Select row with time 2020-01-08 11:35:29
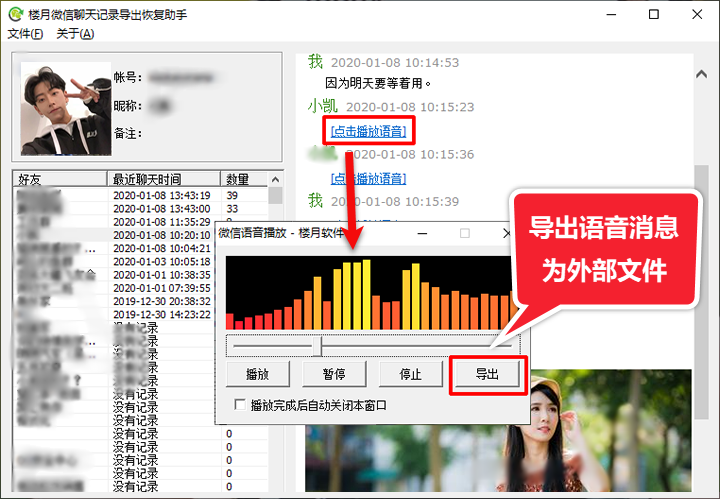 tap(141, 222)
